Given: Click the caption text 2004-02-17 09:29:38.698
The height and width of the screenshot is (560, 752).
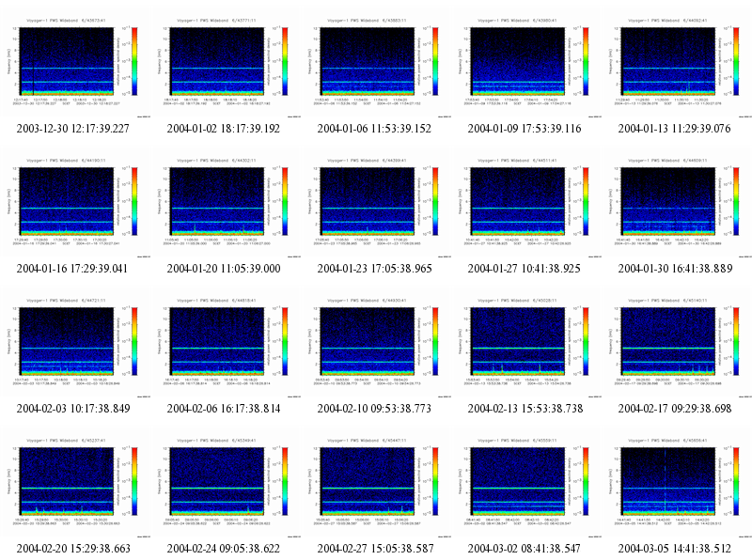Looking at the screenshot, I should point(675,409).
